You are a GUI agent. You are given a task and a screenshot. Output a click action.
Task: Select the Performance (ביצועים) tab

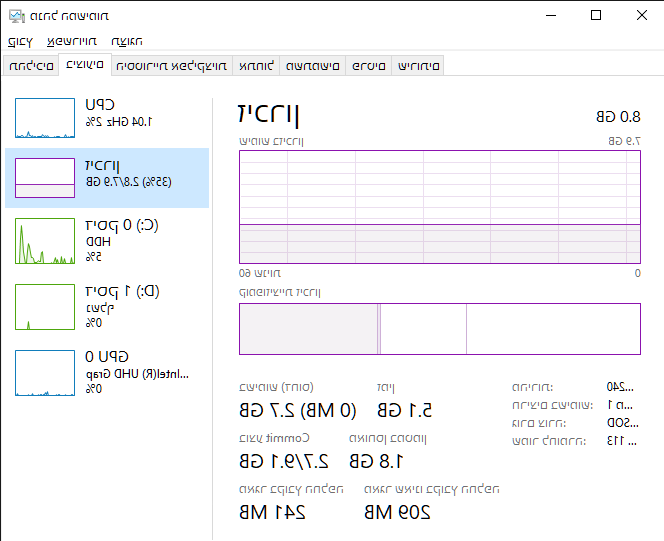pyautogui.click(x=84, y=66)
